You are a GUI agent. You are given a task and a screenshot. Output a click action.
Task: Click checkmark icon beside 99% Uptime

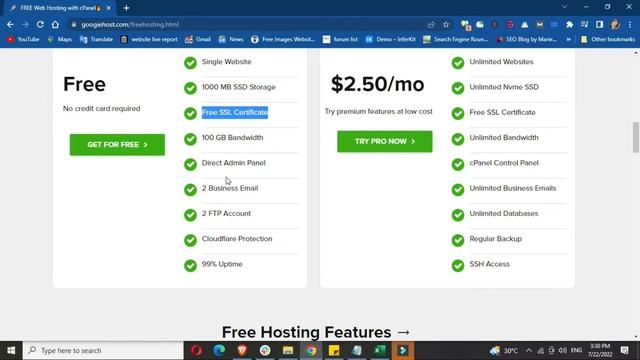[x=190, y=265]
